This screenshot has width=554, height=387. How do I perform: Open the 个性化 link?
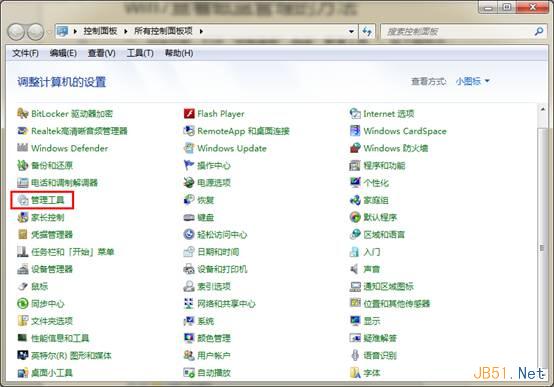pyautogui.click(x=376, y=183)
